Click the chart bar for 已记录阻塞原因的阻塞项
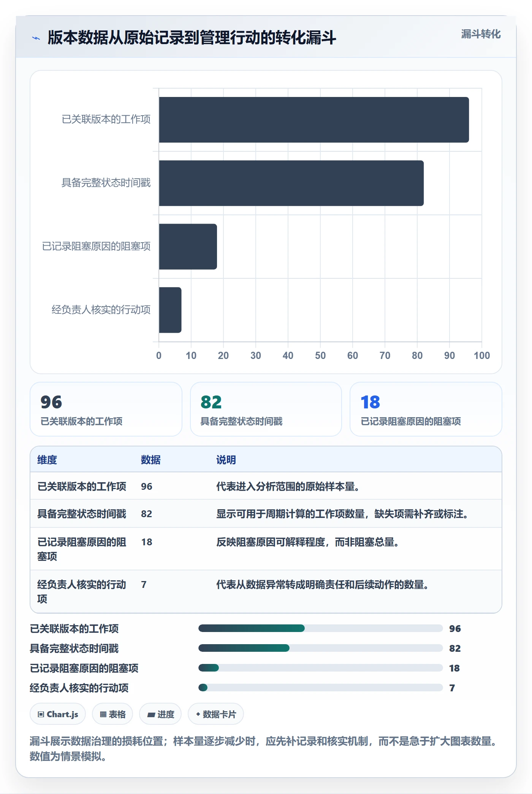This screenshot has height=794, width=532. click(188, 247)
